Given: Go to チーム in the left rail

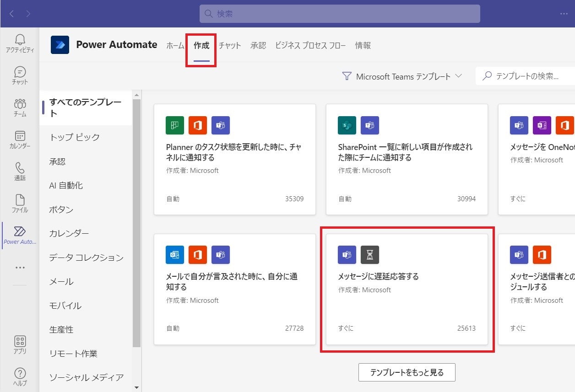Looking at the screenshot, I should [20, 107].
